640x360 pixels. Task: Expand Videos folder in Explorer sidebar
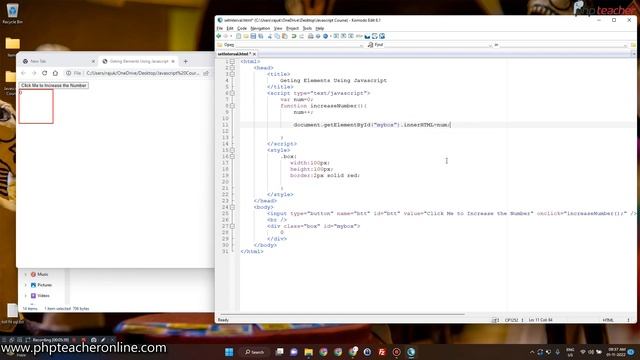[x=26, y=296]
